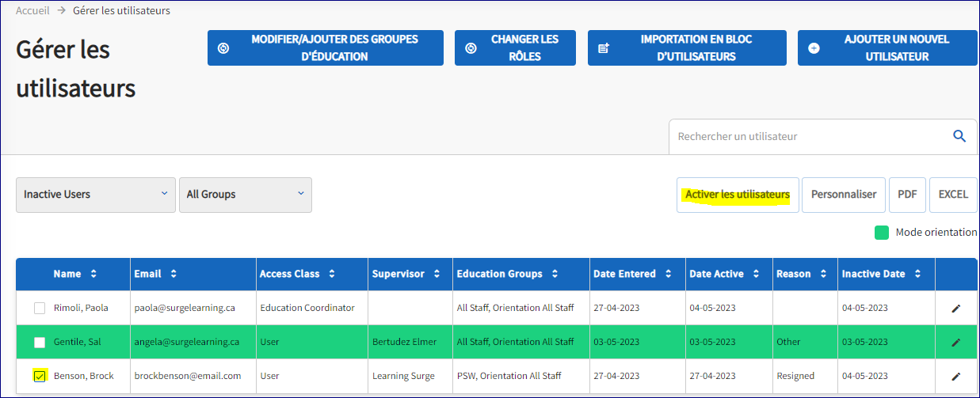Screen dimensions: 980x398
Task: Click Activer les utilisateurs button
Action: click(x=738, y=195)
